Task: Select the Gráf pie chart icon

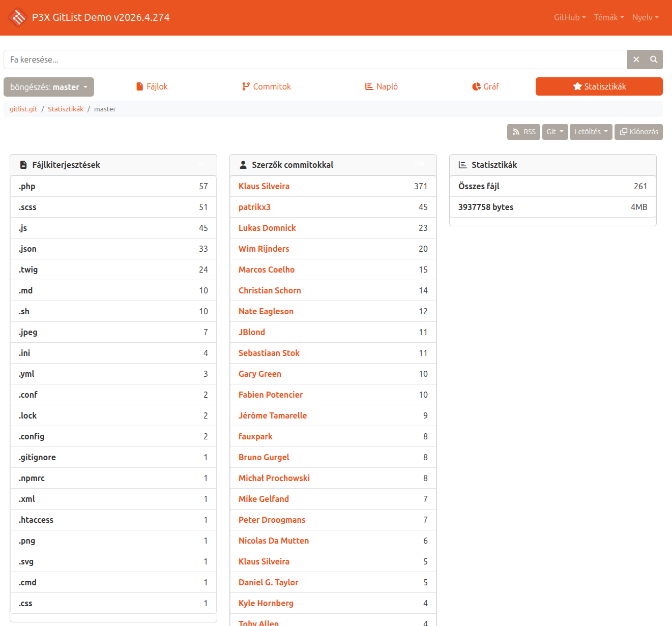Action: [476, 86]
